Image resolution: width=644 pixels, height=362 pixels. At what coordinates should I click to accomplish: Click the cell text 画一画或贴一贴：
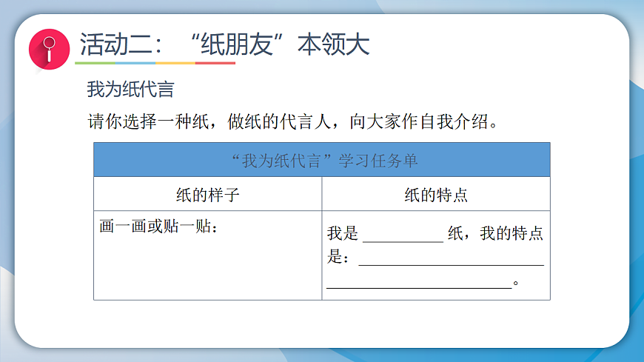coord(158,226)
